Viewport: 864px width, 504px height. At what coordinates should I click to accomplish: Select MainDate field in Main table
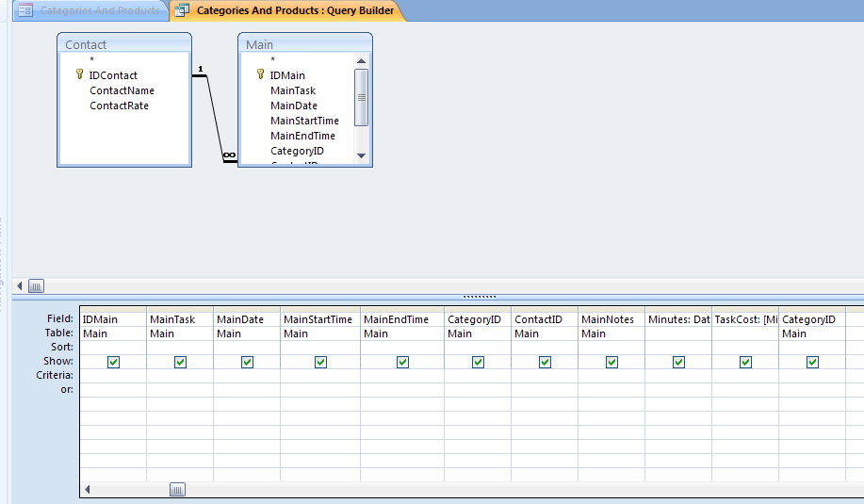pos(294,106)
